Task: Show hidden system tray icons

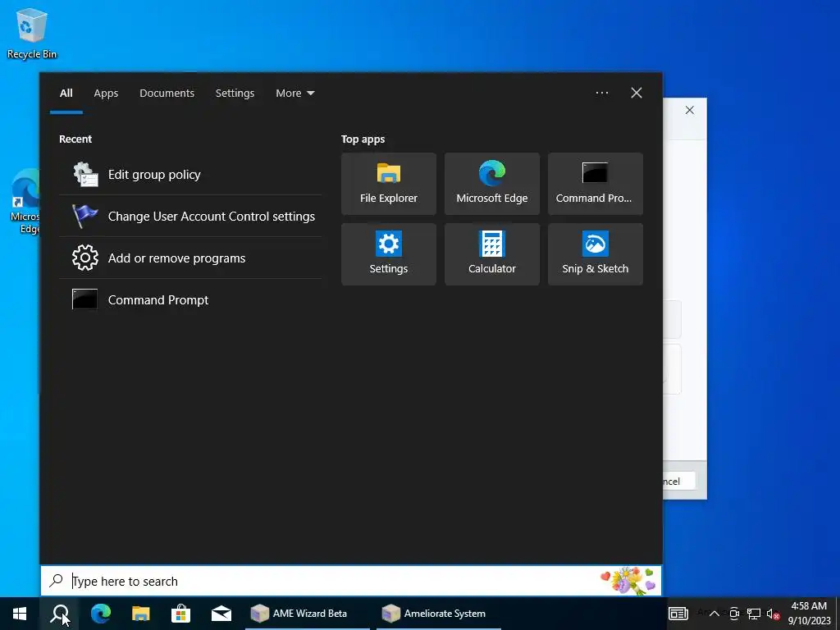Action: tap(714, 614)
